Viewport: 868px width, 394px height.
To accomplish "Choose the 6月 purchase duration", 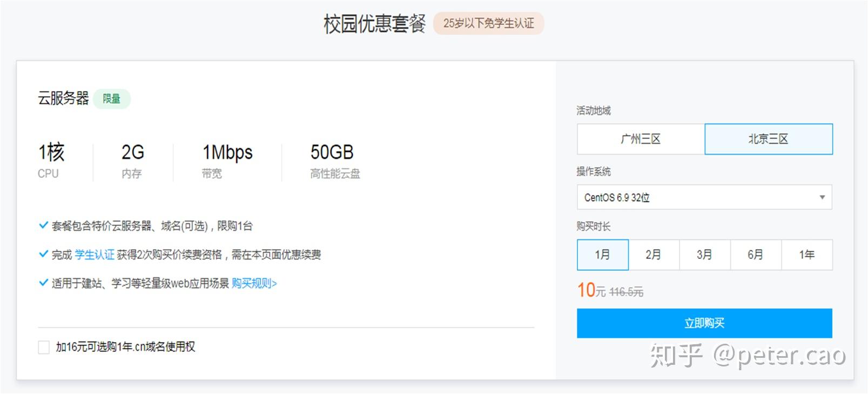I will [x=756, y=255].
